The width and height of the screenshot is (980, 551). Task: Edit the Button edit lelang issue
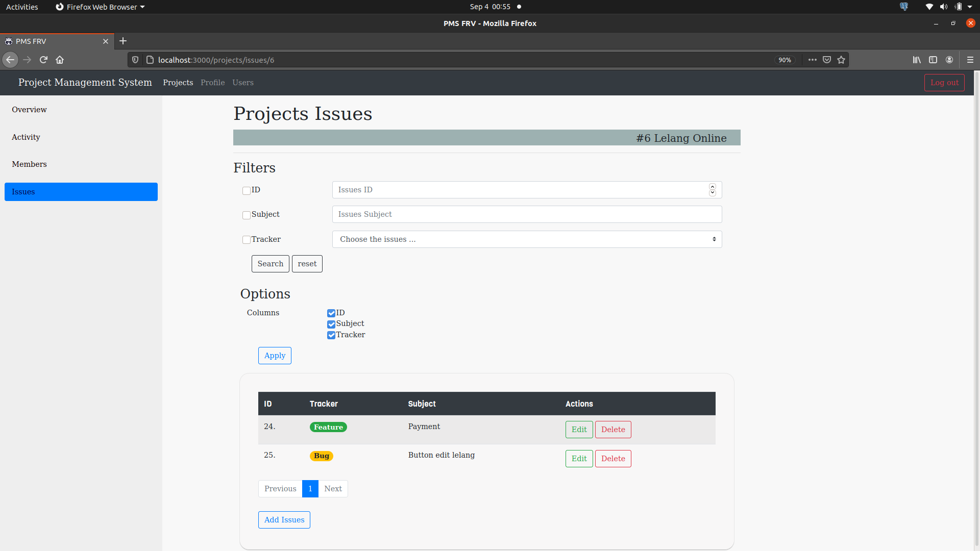click(579, 459)
